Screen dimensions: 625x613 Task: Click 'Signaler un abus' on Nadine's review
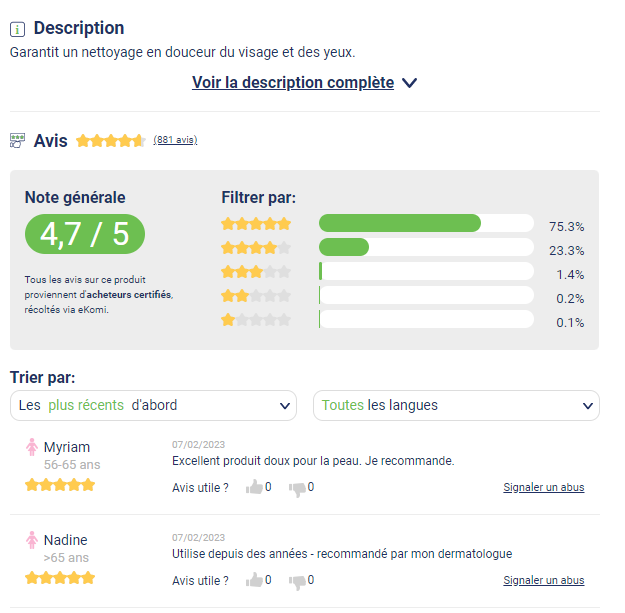pos(544,580)
